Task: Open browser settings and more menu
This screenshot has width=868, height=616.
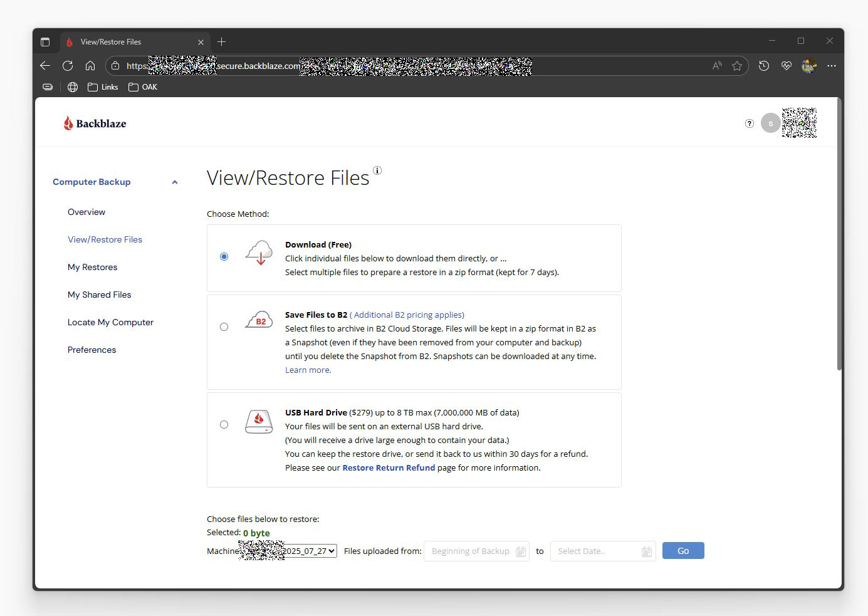Action: [831, 66]
